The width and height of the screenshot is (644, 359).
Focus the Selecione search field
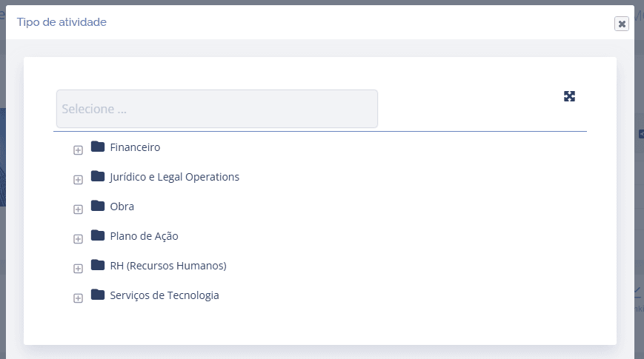217,109
